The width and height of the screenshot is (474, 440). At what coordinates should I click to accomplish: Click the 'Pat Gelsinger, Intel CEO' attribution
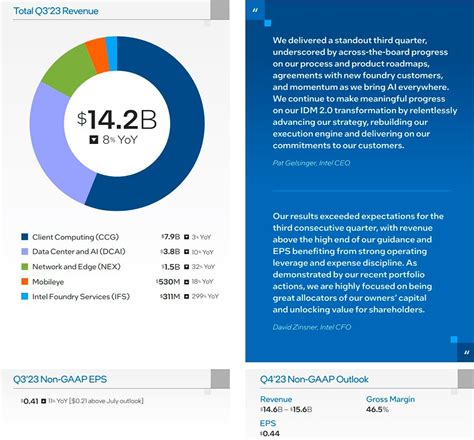[311, 163]
